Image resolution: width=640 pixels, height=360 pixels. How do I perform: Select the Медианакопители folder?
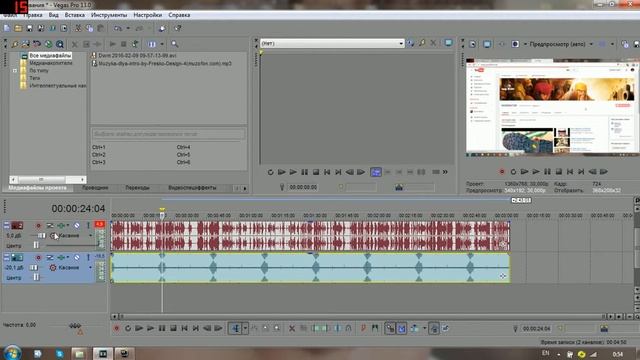[50, 63]
